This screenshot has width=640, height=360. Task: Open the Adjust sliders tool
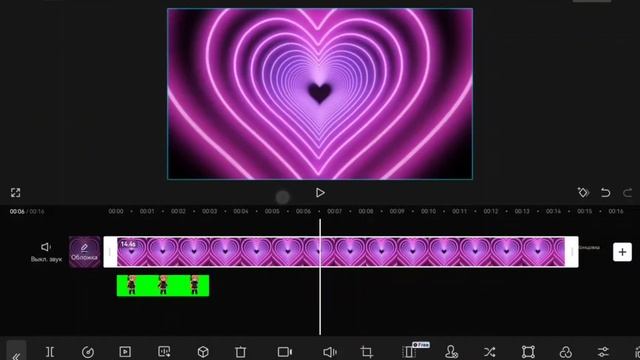[x=603, y=352]
